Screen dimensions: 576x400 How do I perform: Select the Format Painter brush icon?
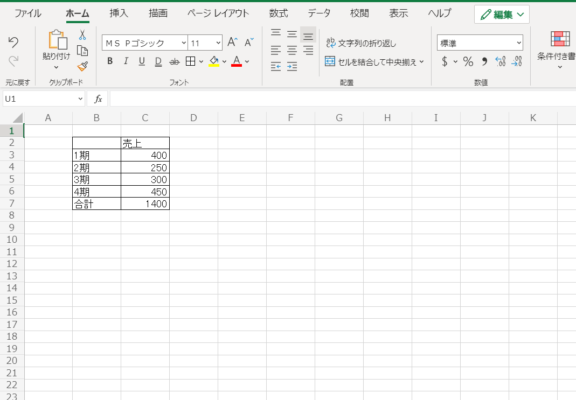click(82, 66)
